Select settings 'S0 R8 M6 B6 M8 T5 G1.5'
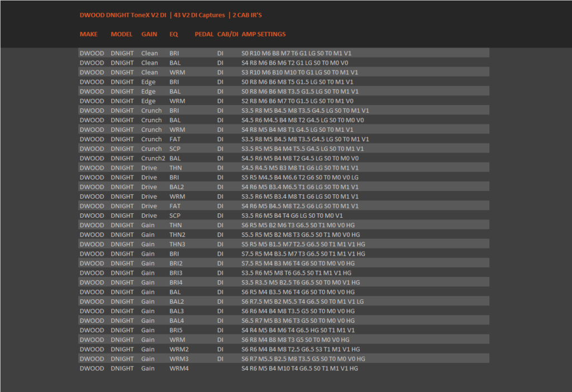The width and height of the screenshot is (572, 392). tap(297, 82)
